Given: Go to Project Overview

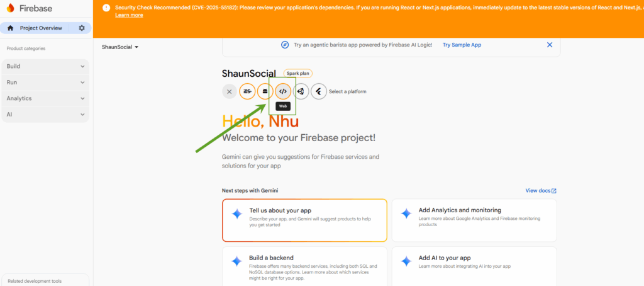Looking at the screenshot, I should tap(40, 28).
